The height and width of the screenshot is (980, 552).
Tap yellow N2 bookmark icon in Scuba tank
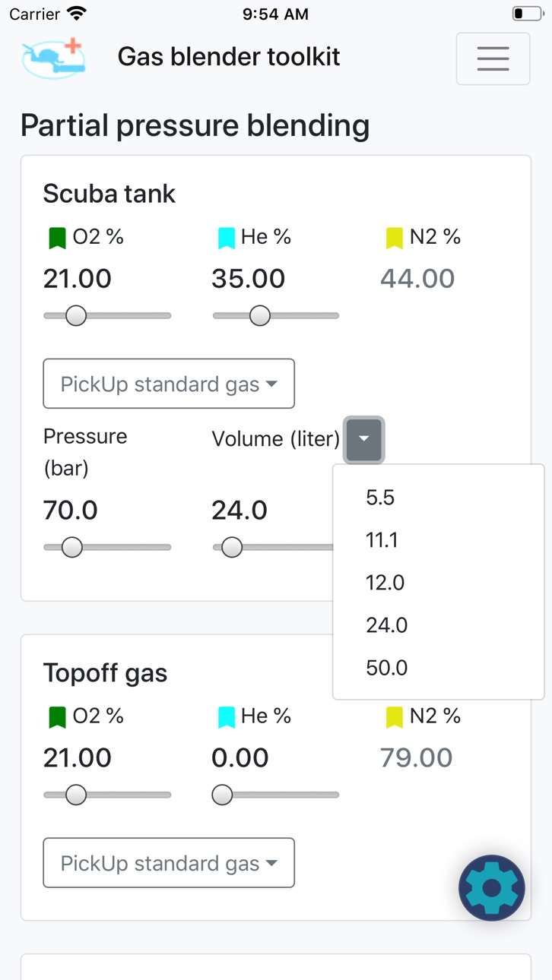click(x=394, y=239)
